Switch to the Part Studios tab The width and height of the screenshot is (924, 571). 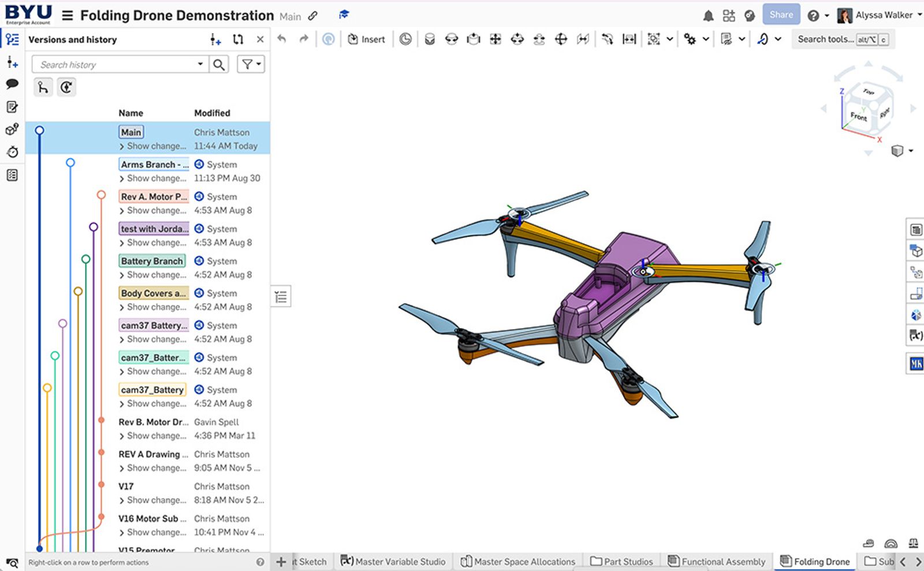coord(622,561)
